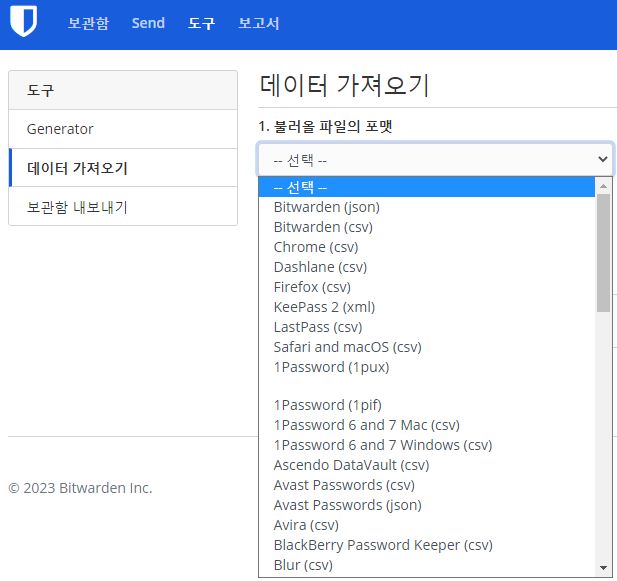Image resolution: width=617 pixels, height=581 pixels.
Task: Choose Safari and macOS (csv) option
Action: pyautogui.click(x=427, y=347)
